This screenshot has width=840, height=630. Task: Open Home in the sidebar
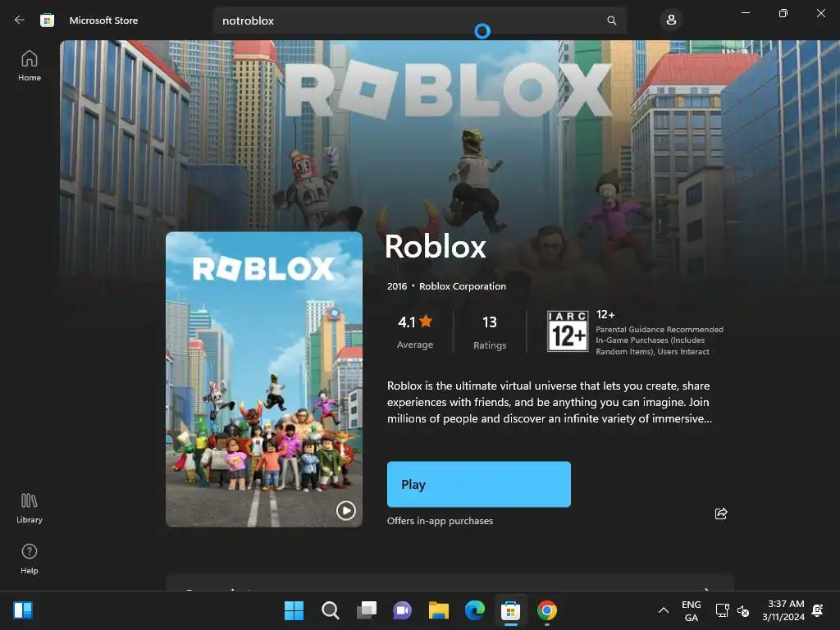click(30, 66)
